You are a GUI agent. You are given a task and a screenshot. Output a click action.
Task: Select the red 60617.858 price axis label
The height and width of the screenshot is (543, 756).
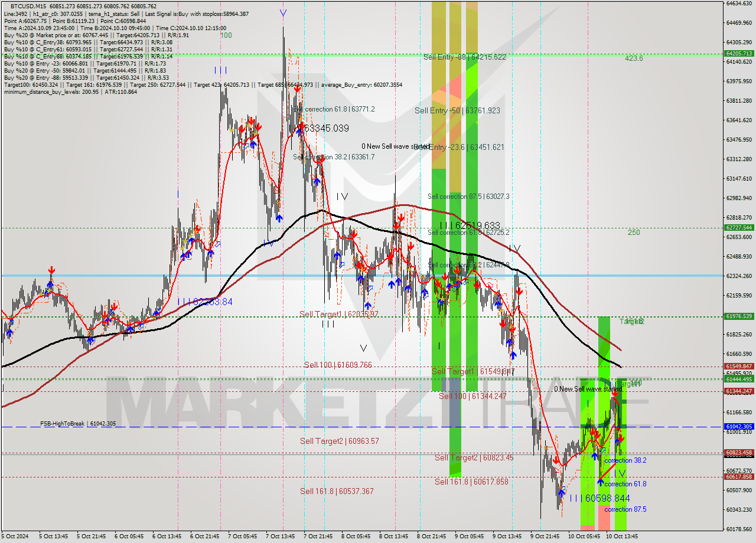[739, 477]
